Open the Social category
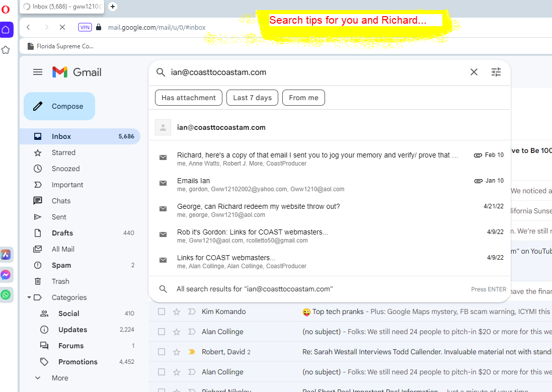 point(80,313)
